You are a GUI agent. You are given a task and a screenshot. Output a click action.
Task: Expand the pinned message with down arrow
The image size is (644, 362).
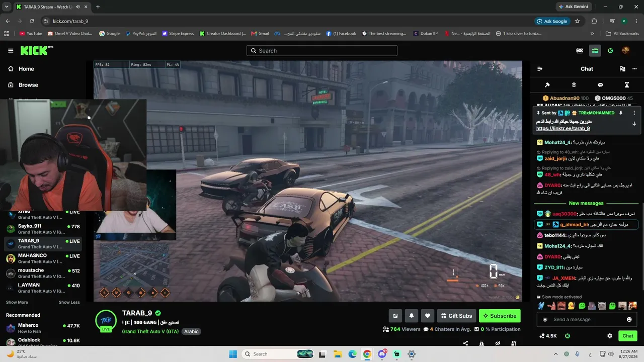click(x=634, y=124)
